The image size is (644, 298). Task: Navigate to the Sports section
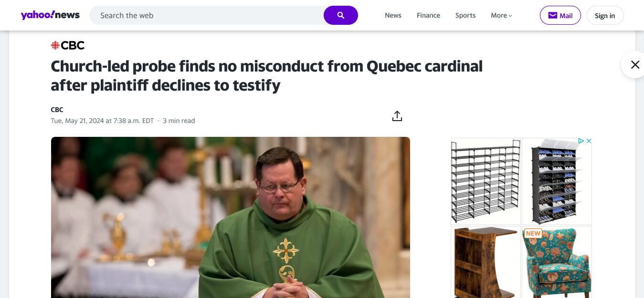click(465, 15)
